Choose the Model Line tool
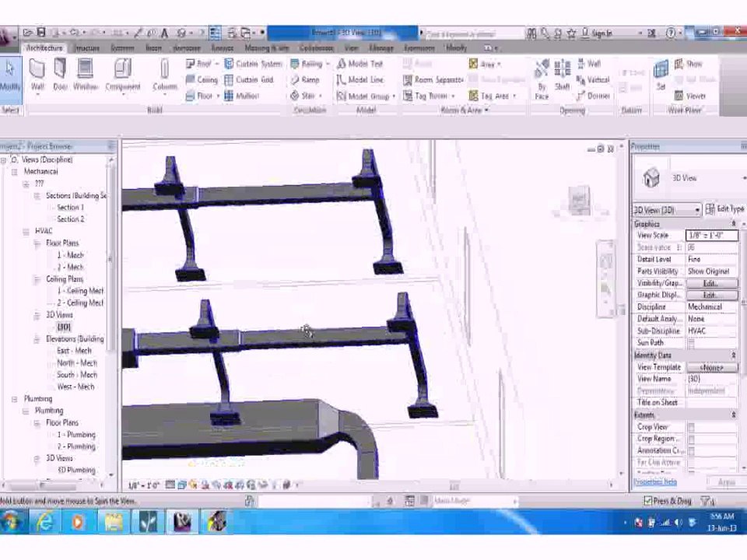The height and width of the screenshot is (560, 747). pyautogui.click(x=360, y=80)
